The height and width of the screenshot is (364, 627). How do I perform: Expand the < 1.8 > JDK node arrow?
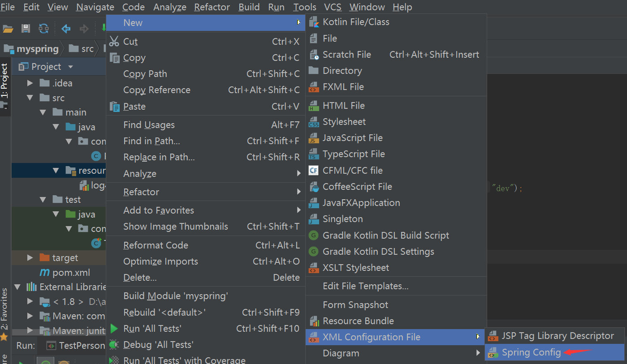point(30,301)
